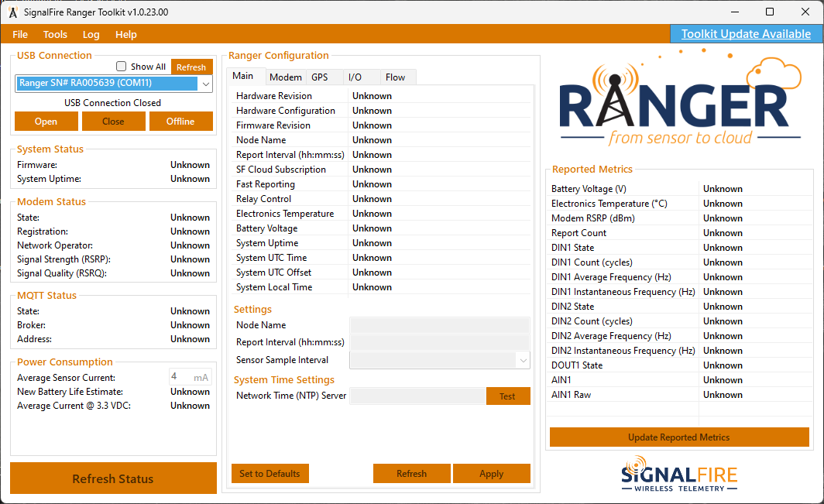Image resolution: width=824 pixels, height=504 pixels.
Task: Select the DOUT1 State metric row
Action: point(679,365)
